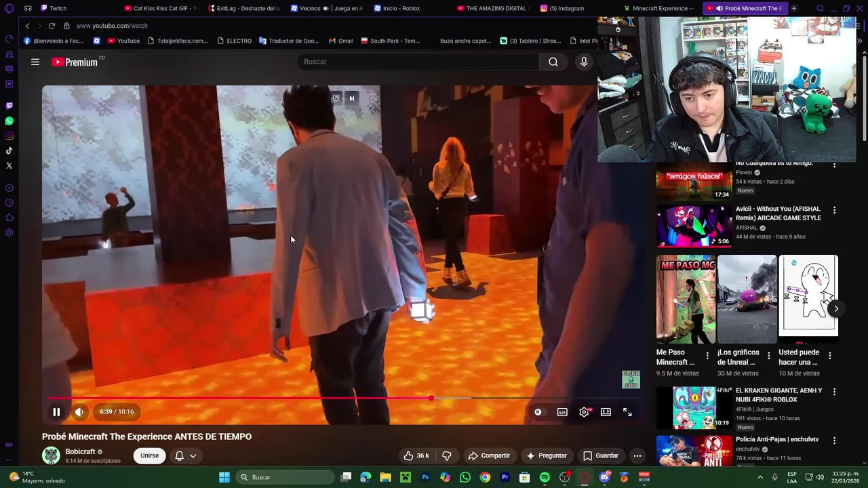The height and width of the screenshot is (488, 868).
Task: Open the amigos falsos video thumbnail
Action: coord(694,181)
